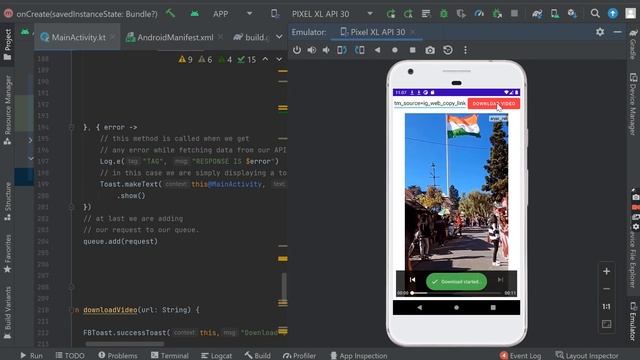Tap the phone's on-screen Home button

(x=456, y=307)
